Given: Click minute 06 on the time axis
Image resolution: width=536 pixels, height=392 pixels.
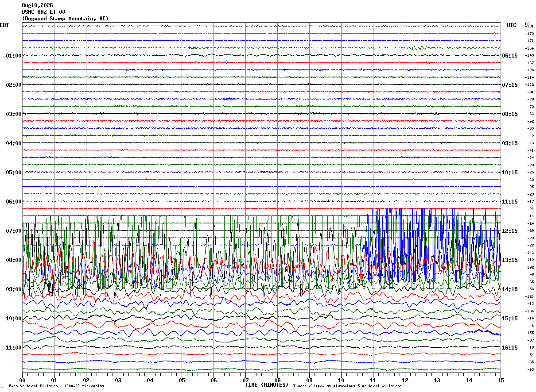Looking at the screenshot, I should [214, 380].
